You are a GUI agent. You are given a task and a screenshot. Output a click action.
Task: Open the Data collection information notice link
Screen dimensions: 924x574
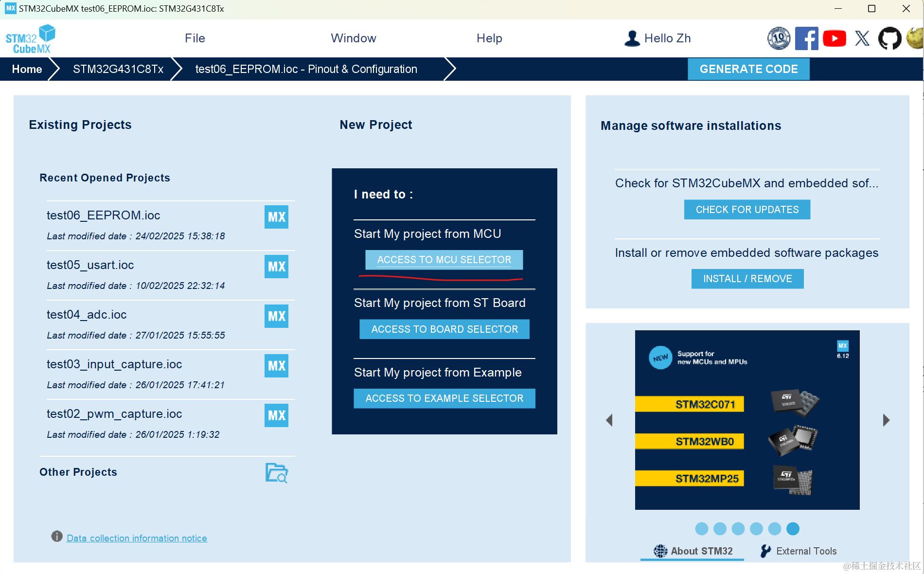tap(137, 538)
